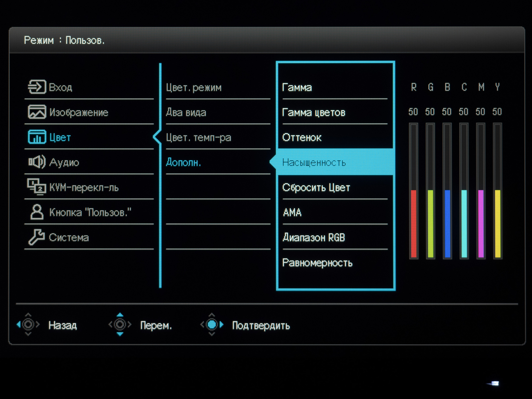Open the Гамма setting
Image resolution: width=532 pixels, height=399 pixels.
click(297, 88)
